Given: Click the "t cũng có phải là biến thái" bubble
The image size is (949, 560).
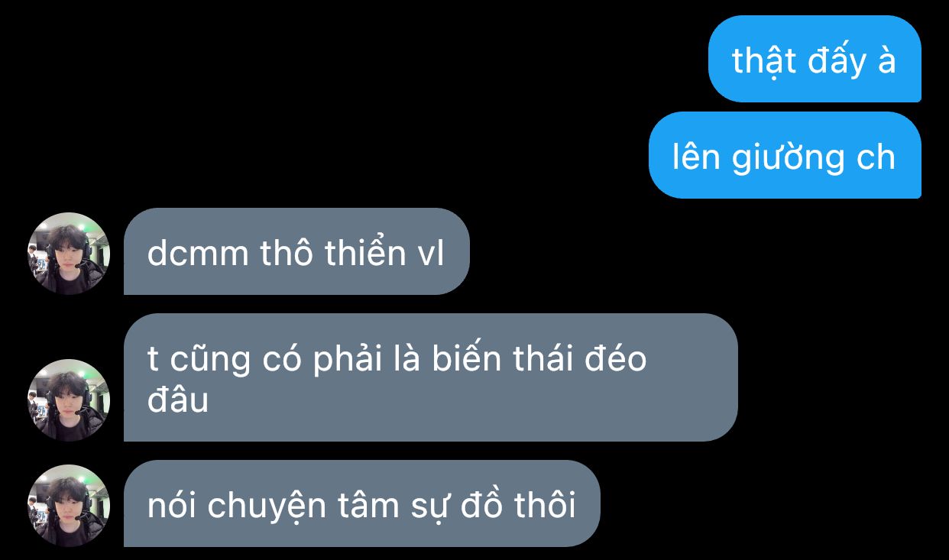Looking at the screenshot, I should coord(430,377).
